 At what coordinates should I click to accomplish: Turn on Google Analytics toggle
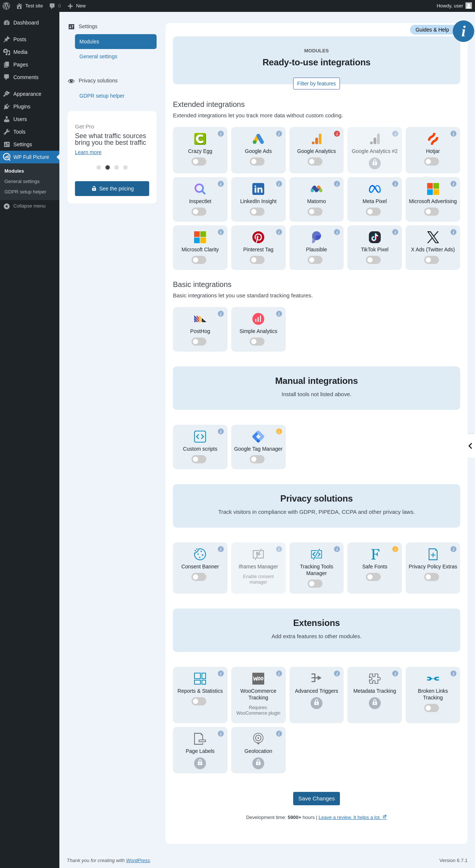pos(315,161)
